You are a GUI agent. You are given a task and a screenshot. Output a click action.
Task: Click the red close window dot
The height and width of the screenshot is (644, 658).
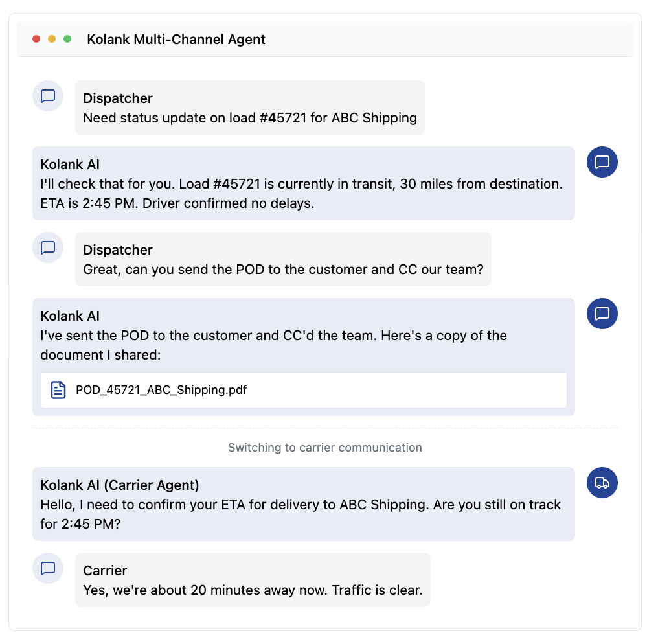pos(36,40)
